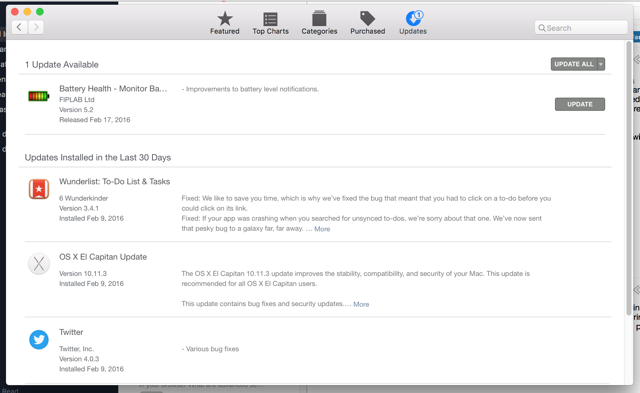Open the Categories tab
Image resolution: width=640 pixels, height=393 pixels.
coord(319,23)
